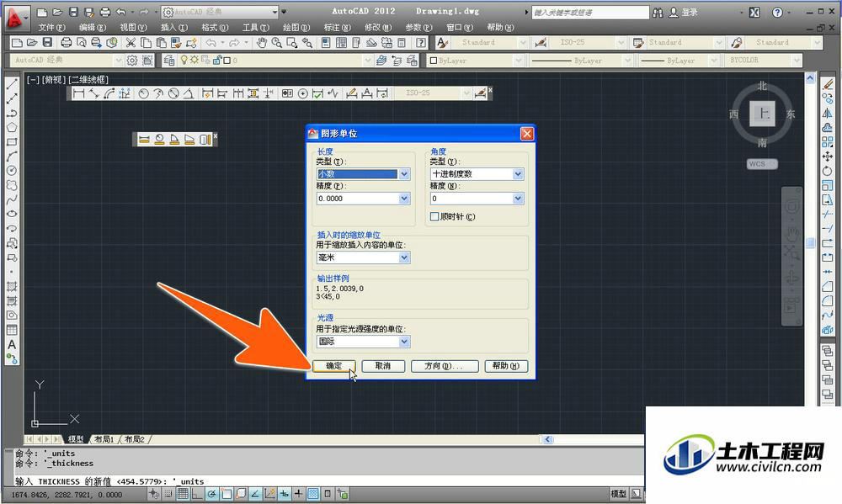Click the 取消 cancel button

click(x=383, y=366)
